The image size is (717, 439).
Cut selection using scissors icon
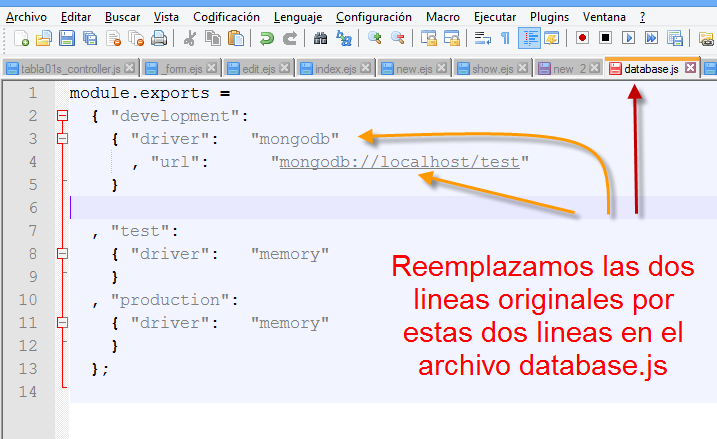(189, 38)
